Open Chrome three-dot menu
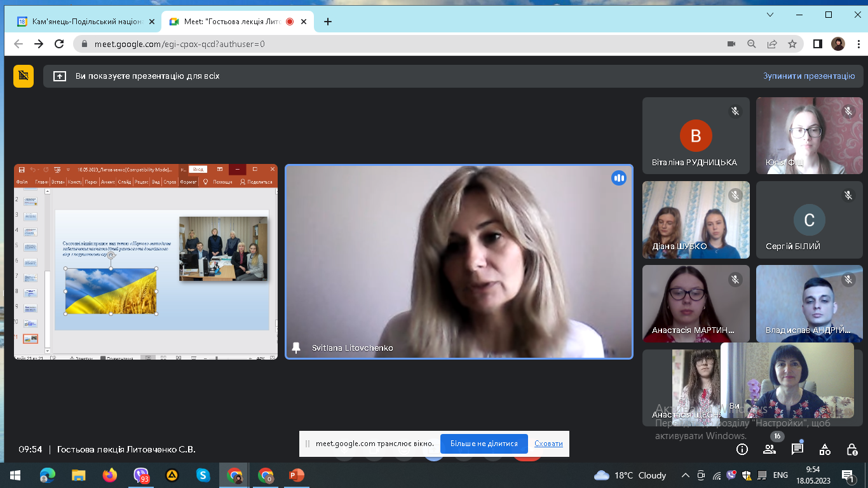This screenshot has height=488, width=868. [858, 44]
